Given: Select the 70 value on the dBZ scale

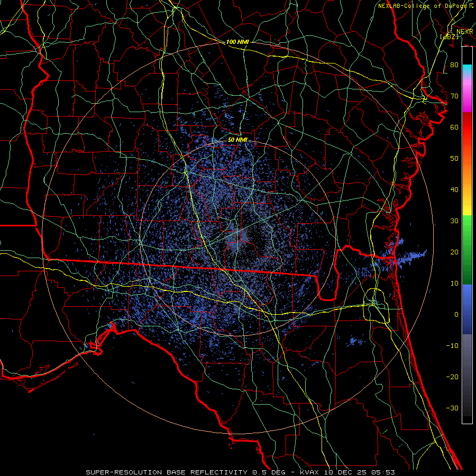Looking at the screenshot, I should click(x=454, y=96).
